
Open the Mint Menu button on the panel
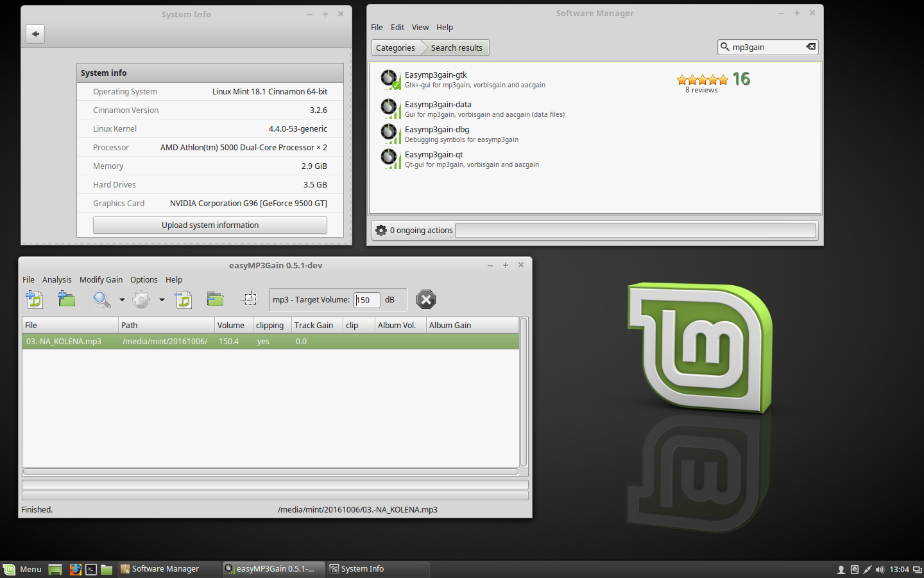[22, 569]
